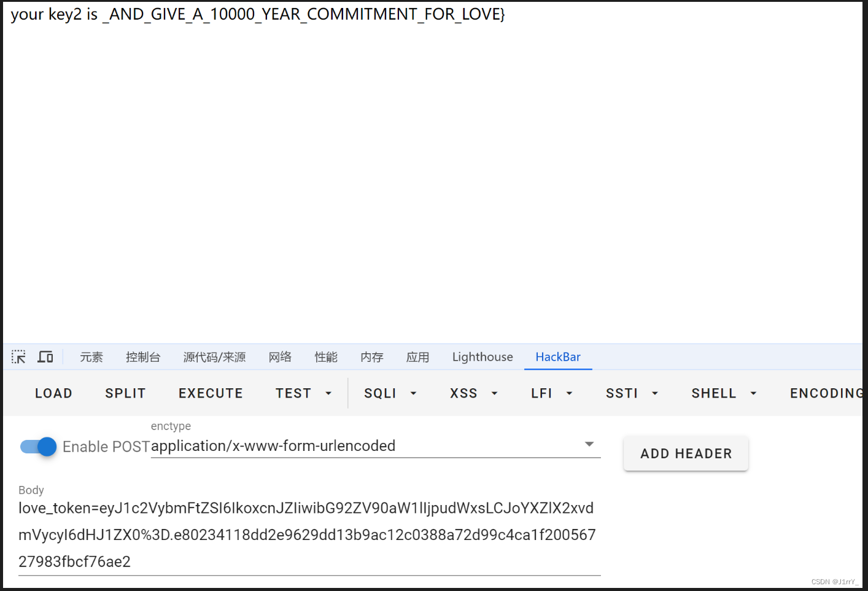Open the Lighthouse tab
Image resolution: width=868 pixels, height=591 pixels.
pyautogui.click(x=482, y=357)
